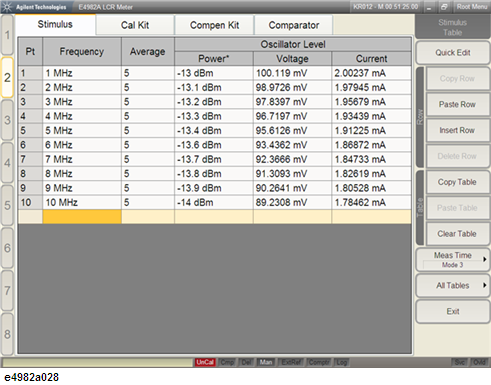Open the Cal Kit tab

(x=135, y=25)
